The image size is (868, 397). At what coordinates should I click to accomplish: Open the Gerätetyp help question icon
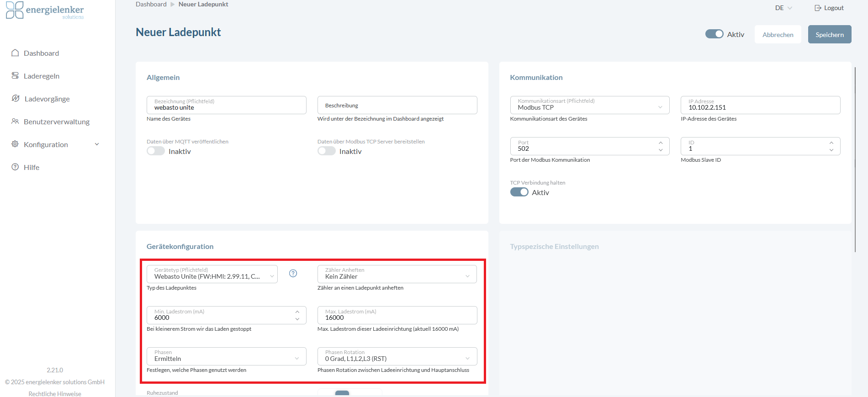293,273
